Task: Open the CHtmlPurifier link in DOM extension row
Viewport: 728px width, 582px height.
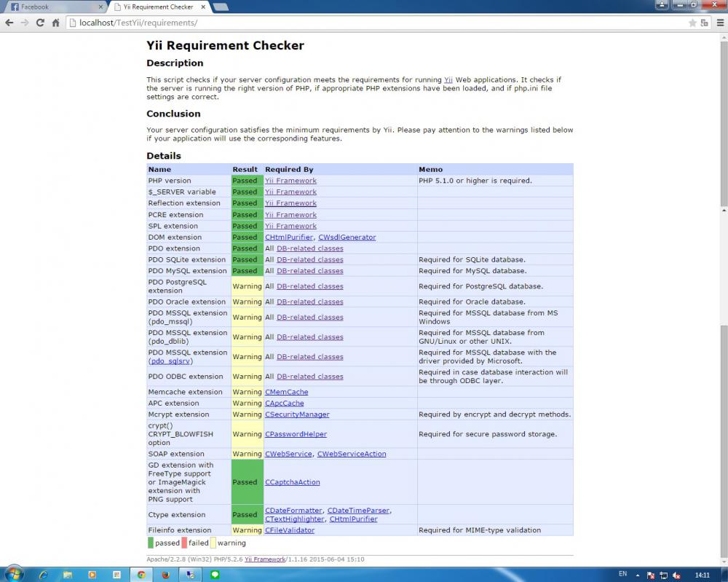Action: pyautogui.click(x=289, y=237)
